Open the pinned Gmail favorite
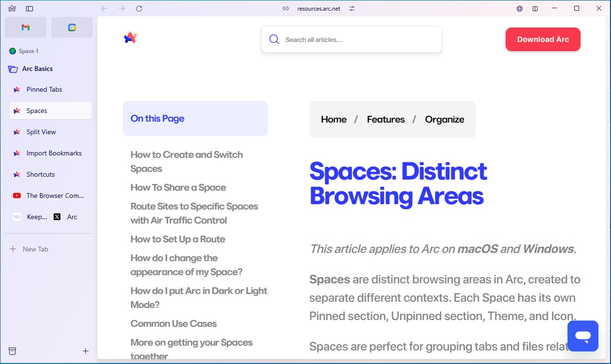611x364 pixels. pos(26,28)
